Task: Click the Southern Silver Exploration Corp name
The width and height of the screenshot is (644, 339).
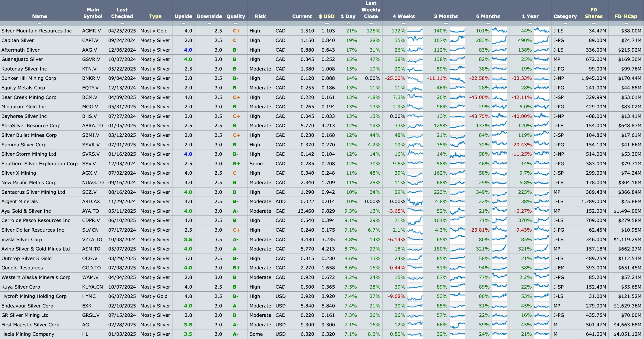Action: (x=39, y=164)
